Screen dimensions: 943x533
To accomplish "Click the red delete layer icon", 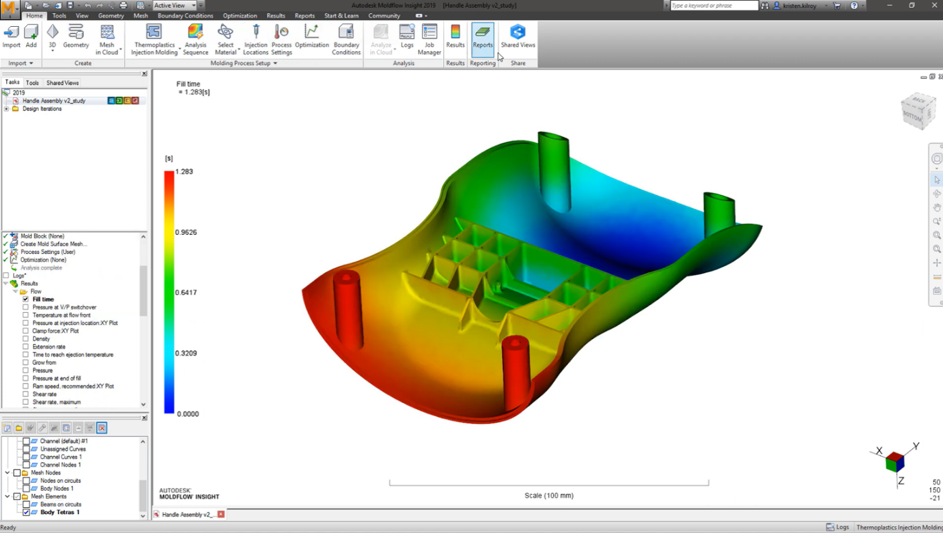I will [x=102, y=428].
